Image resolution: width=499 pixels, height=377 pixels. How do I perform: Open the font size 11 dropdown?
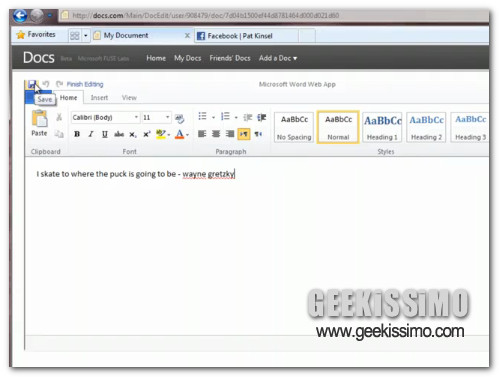coord(156,117)
